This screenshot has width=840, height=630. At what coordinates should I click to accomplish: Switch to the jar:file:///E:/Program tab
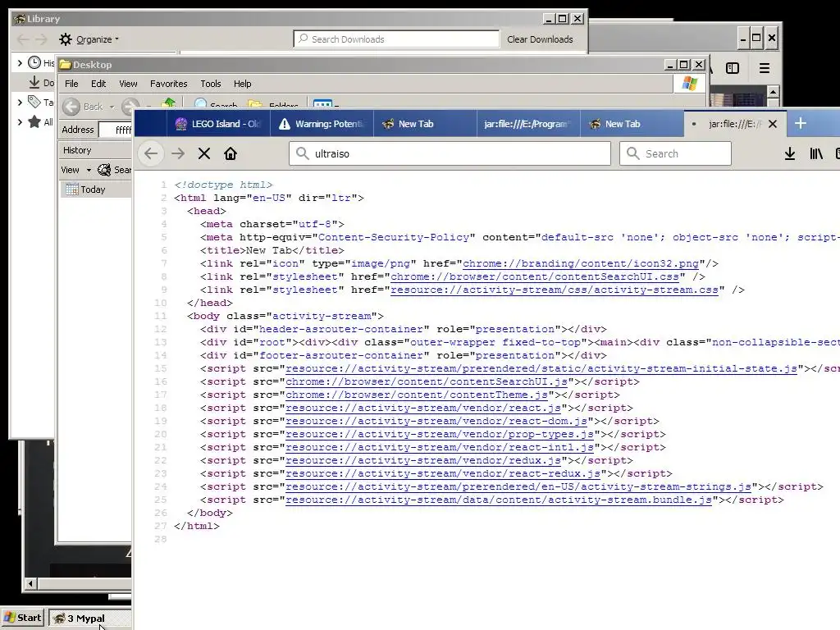point(528,124)
